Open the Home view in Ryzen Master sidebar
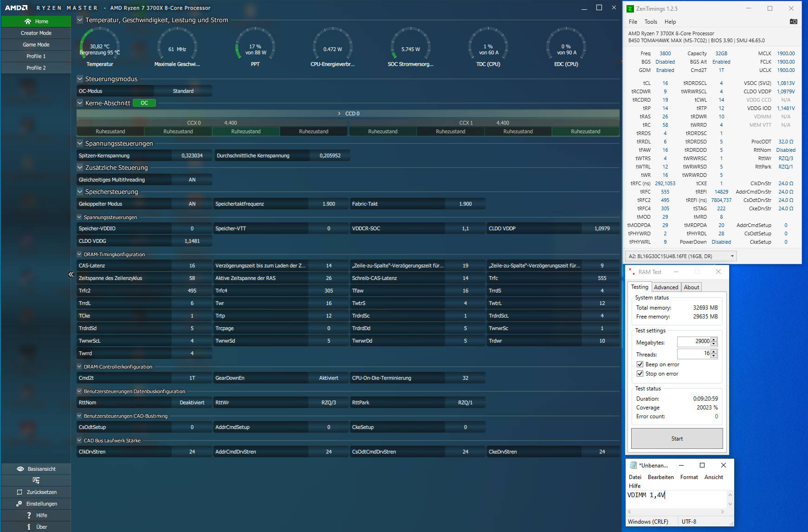 36,21
